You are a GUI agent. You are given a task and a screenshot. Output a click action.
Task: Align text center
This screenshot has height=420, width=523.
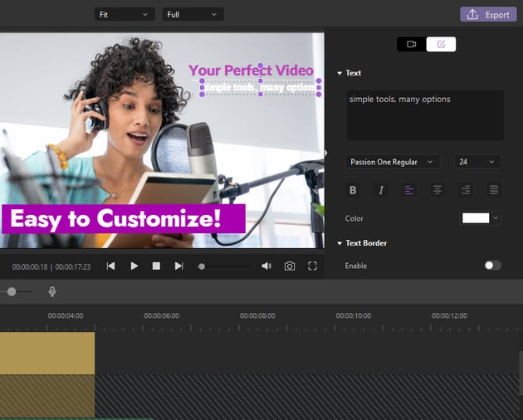(437, 190)
